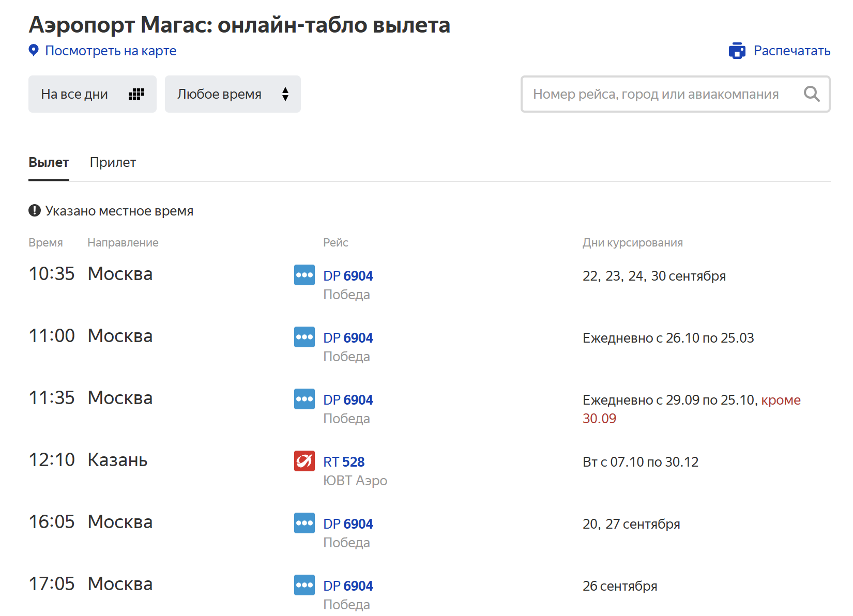853x616 pixels.
Task: Switch to the "Прилет" arrivals tab
Action: tap(113, 162)
